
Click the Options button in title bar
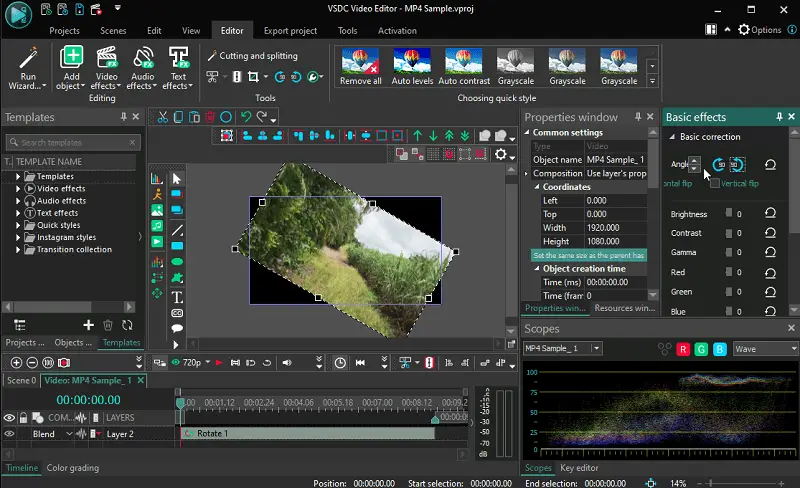pyautogui.click(x=760, y=30)
